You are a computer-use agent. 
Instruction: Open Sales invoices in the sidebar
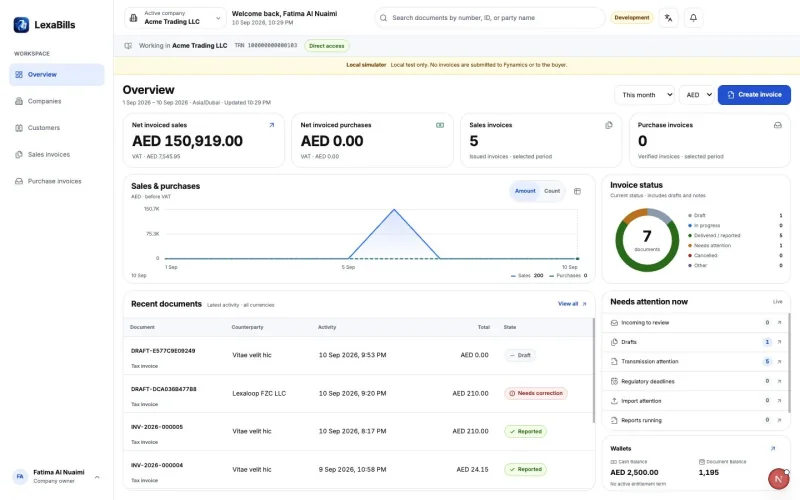pos(57,154)
